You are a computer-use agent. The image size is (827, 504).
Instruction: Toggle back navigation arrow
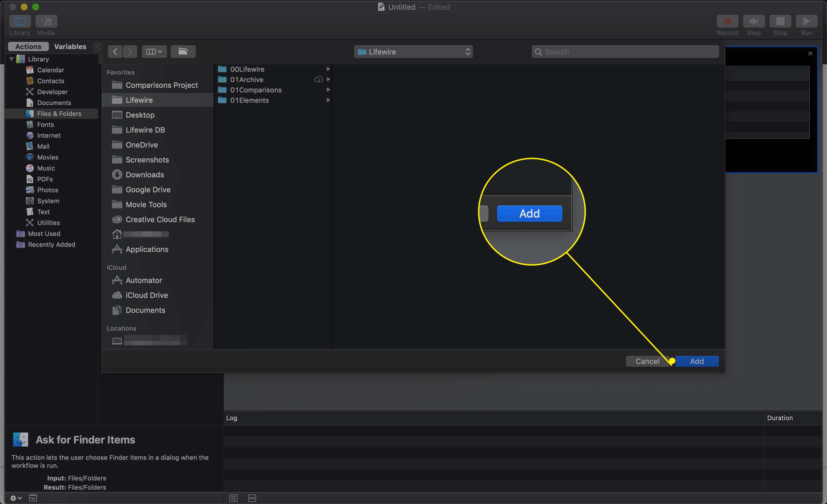(x=115, y=51)
